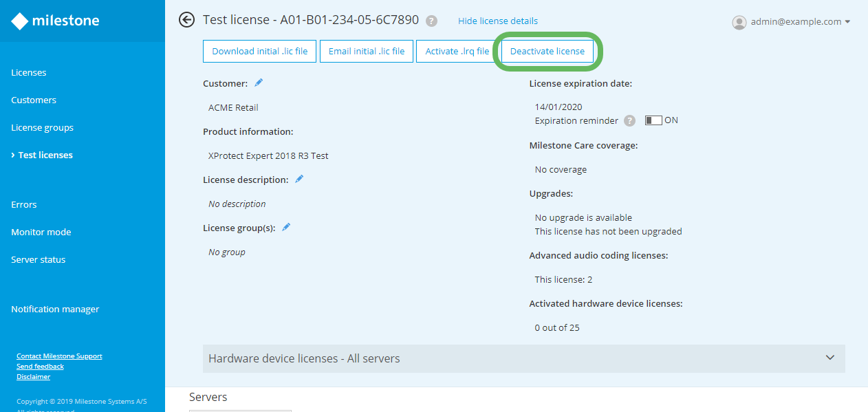Open License groups sidebar item

42,127
